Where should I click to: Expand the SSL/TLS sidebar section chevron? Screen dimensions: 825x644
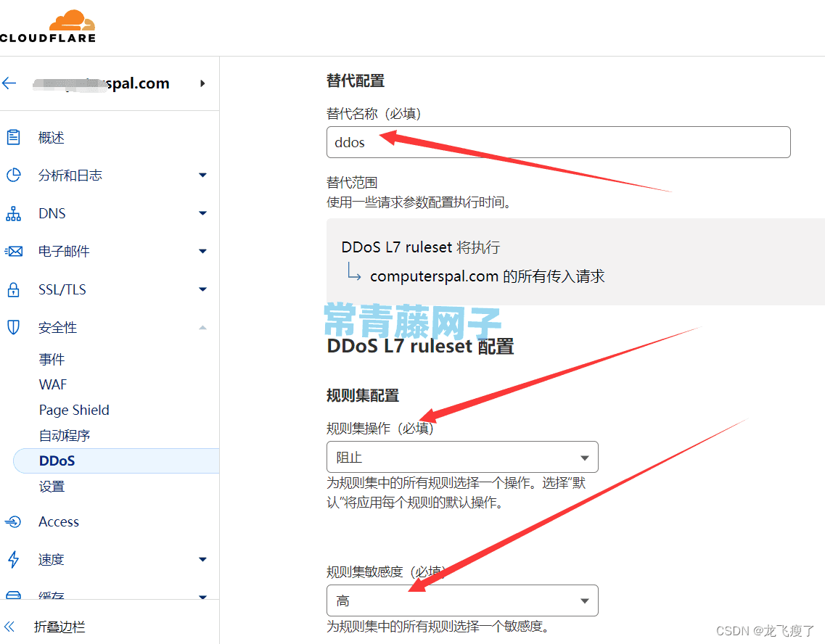pyautogui.click(x=202, y=289)
